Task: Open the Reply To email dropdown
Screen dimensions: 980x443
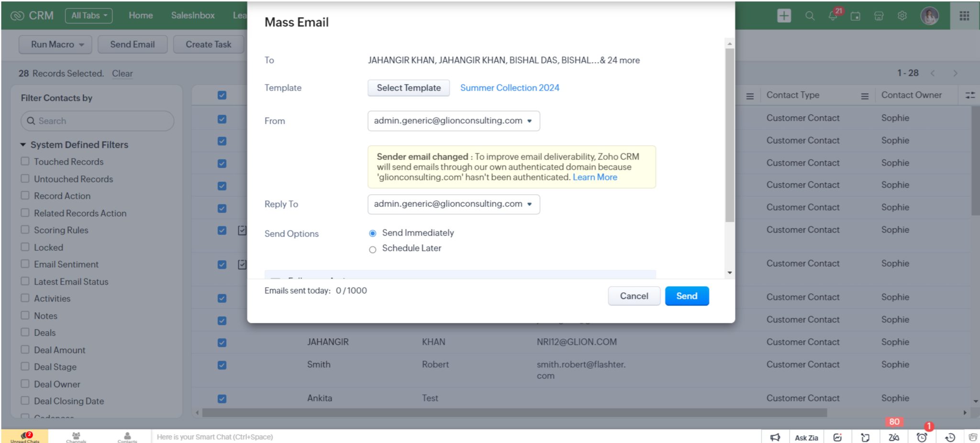Action: click(x=454, y=204)
